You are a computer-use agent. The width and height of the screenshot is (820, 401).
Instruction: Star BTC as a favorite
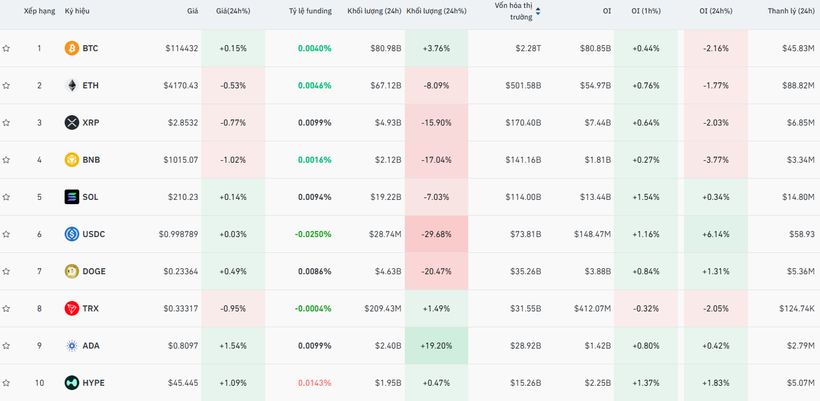pyautogui.click(x=6, y=48)
